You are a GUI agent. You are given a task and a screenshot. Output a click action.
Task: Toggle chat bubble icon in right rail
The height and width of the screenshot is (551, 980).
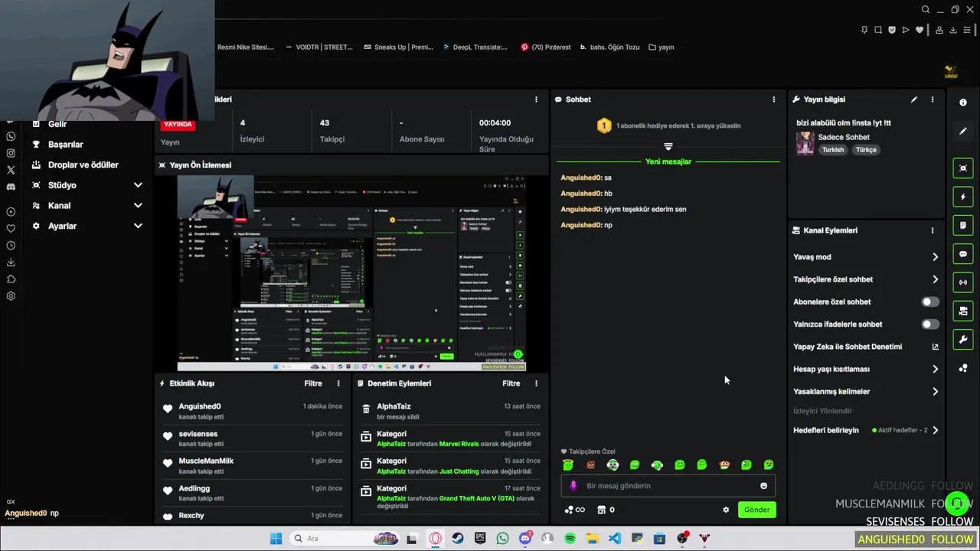pos(963,254)
